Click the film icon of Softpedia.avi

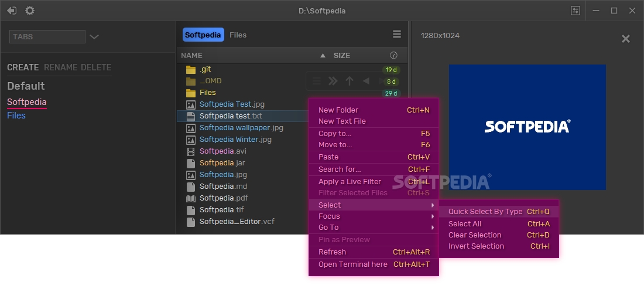191,151
